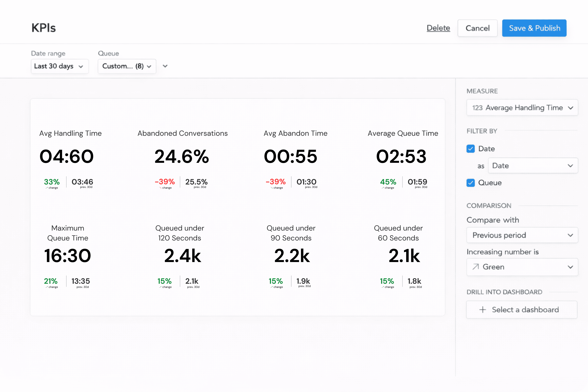Uncheck the Queue filter checkbox
This screenshot has width=588, height=392.
471,183
